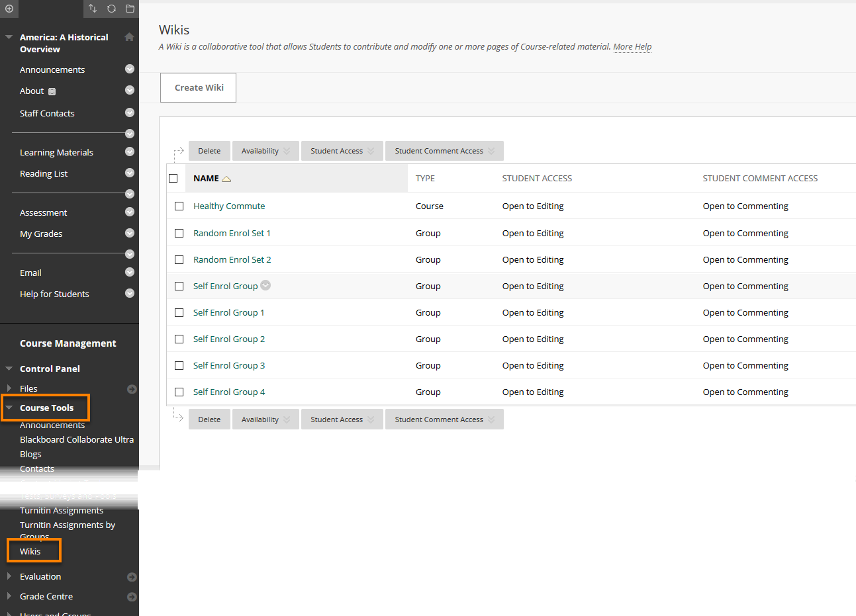Open the context menu chevron for Self Enrol Group

click(x=265, y=285)
